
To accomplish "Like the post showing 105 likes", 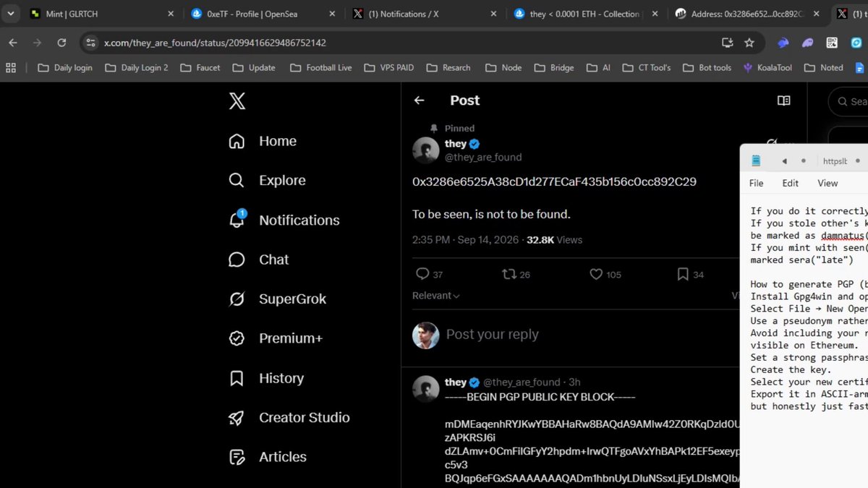I will (x=596, y=274).
